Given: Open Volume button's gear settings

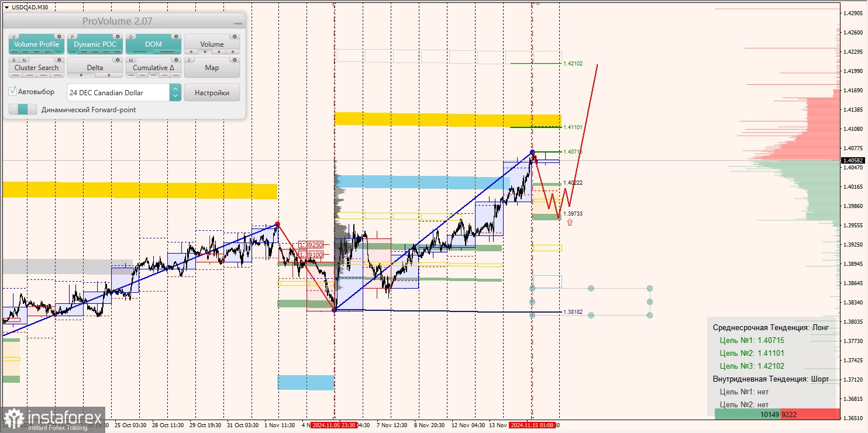Looking at the screenshot, I should click(234, 36).
